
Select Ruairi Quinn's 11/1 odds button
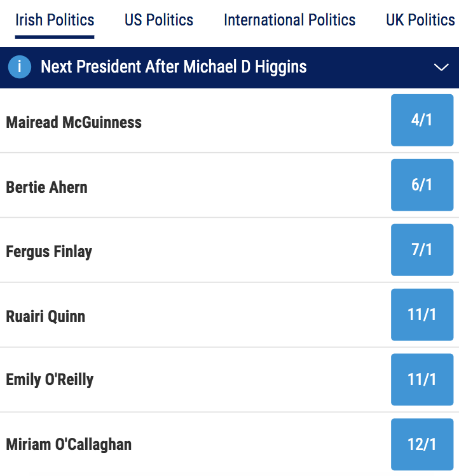[421, 315]
